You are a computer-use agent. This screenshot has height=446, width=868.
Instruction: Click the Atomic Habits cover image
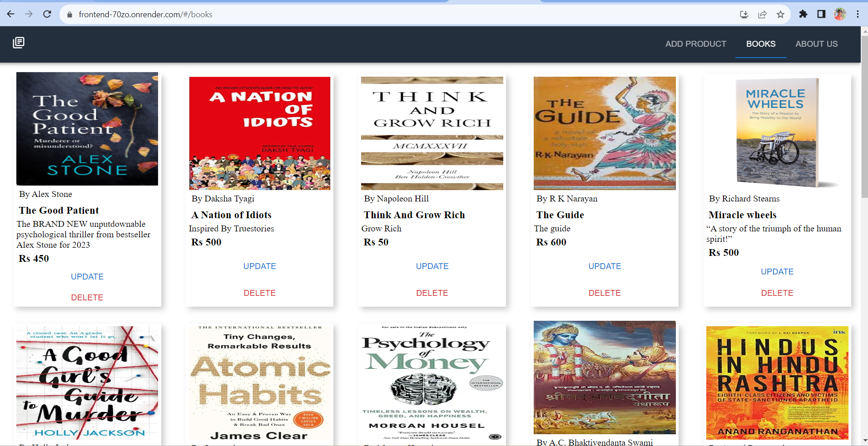pos(260,383)
